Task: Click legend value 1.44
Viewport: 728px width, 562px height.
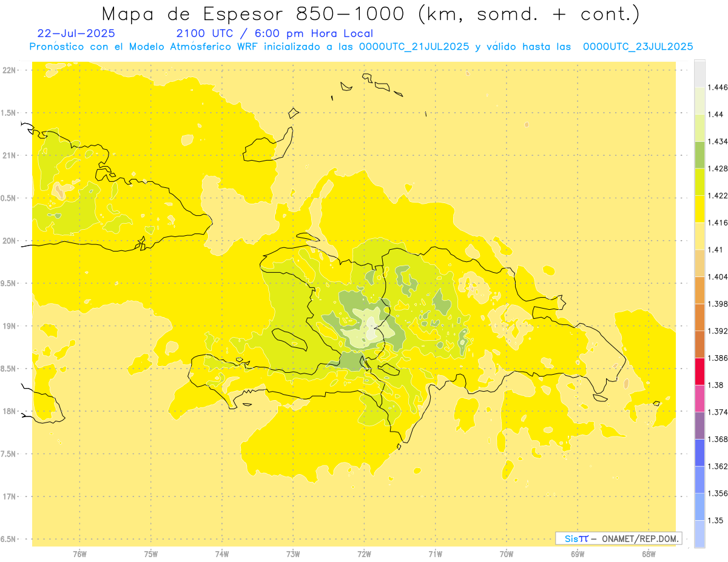Action: click(x=715, y=115)
